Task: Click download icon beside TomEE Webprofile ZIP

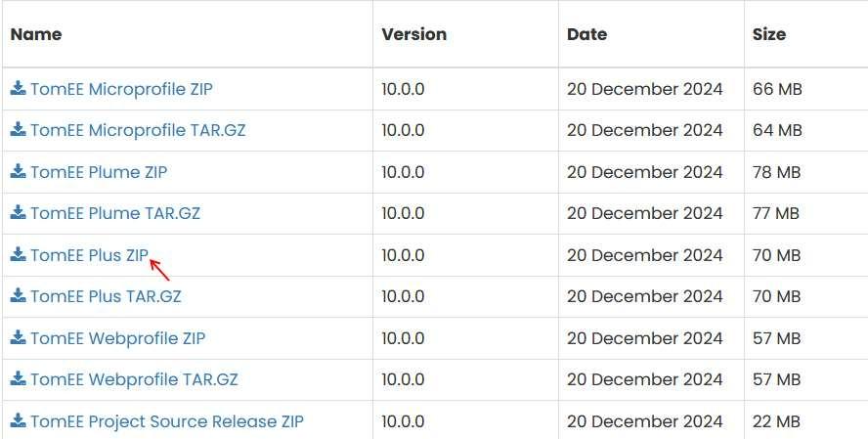Action: click(x=19, y=337)
